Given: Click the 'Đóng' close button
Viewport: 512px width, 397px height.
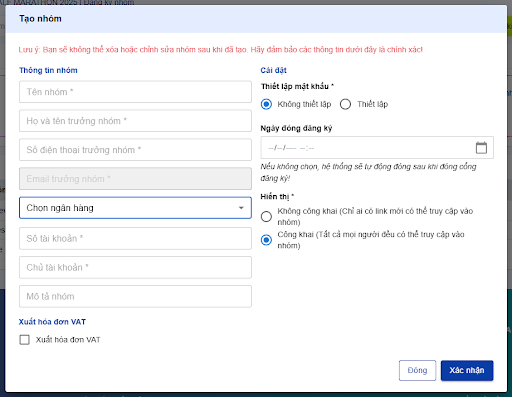Looking at the screenshot, I should [x=417, y=370].
